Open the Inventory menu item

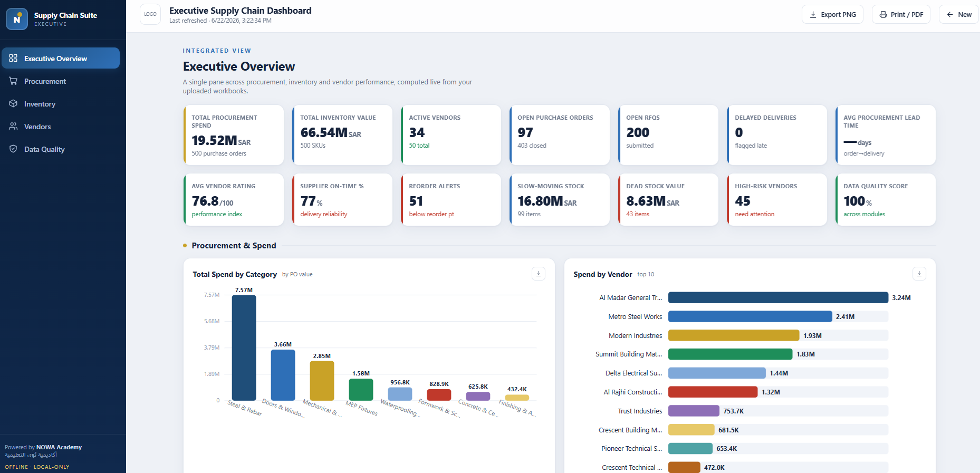pos(61,103)
